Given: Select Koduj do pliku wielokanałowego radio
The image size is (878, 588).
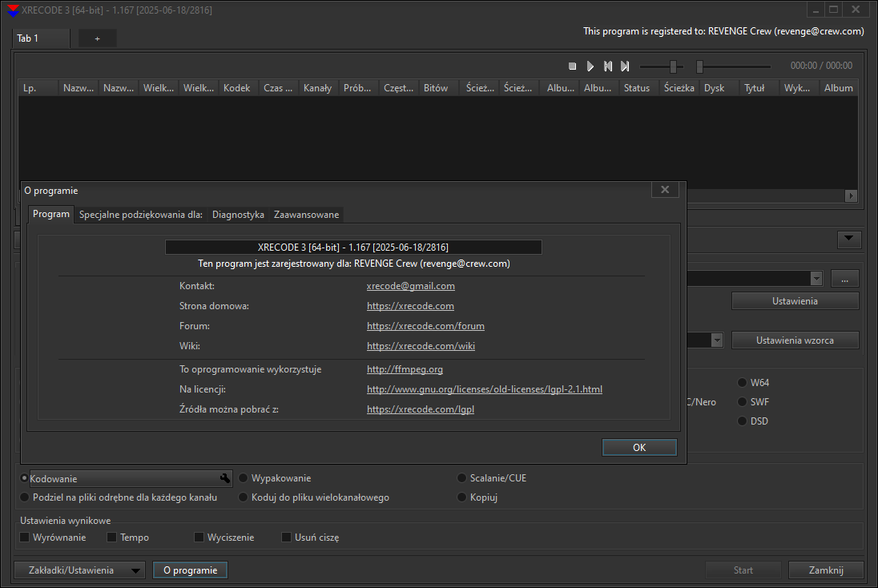Looking at the screenshot, I should pyautogui.click(x=243, y=497).
